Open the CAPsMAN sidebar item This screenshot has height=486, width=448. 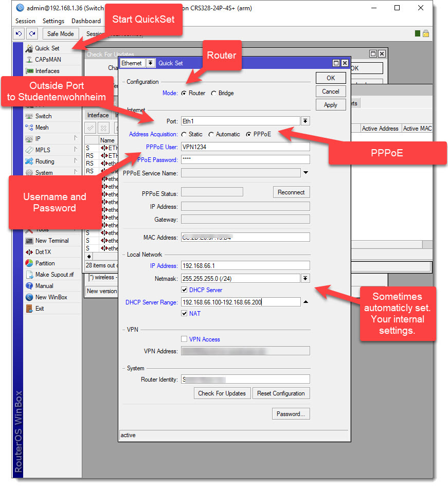(x=48, y=60)
